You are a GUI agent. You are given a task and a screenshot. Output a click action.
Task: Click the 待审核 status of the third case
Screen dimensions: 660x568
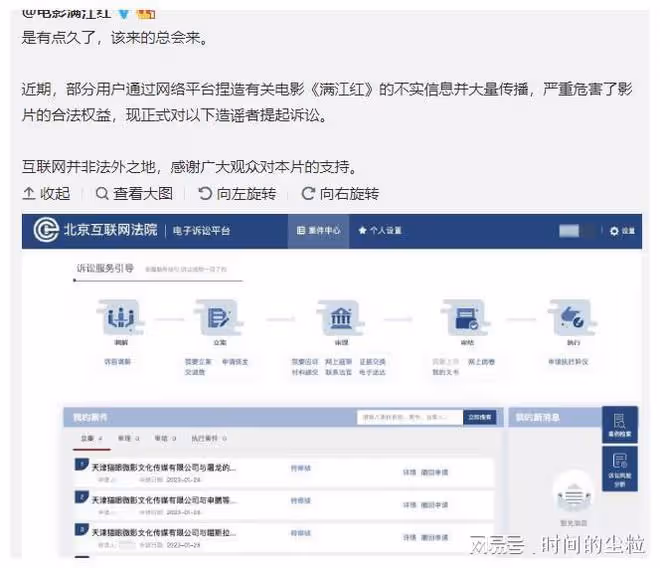301,533
